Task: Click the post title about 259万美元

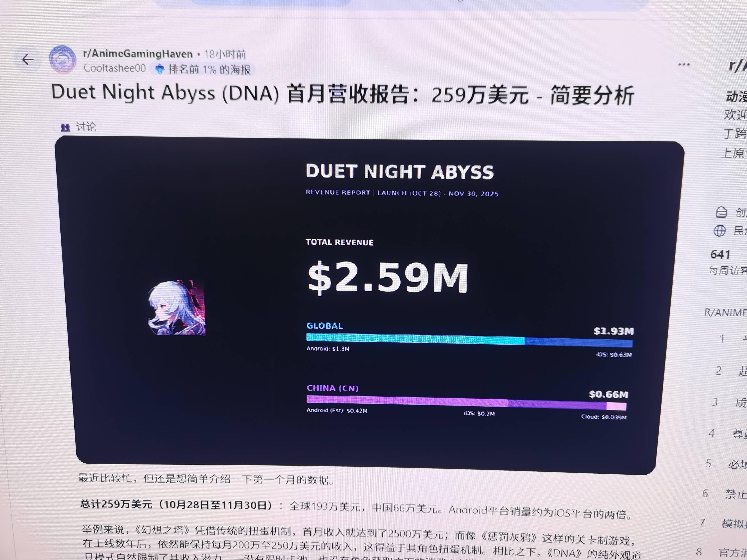Action: (x=343, y=94)
